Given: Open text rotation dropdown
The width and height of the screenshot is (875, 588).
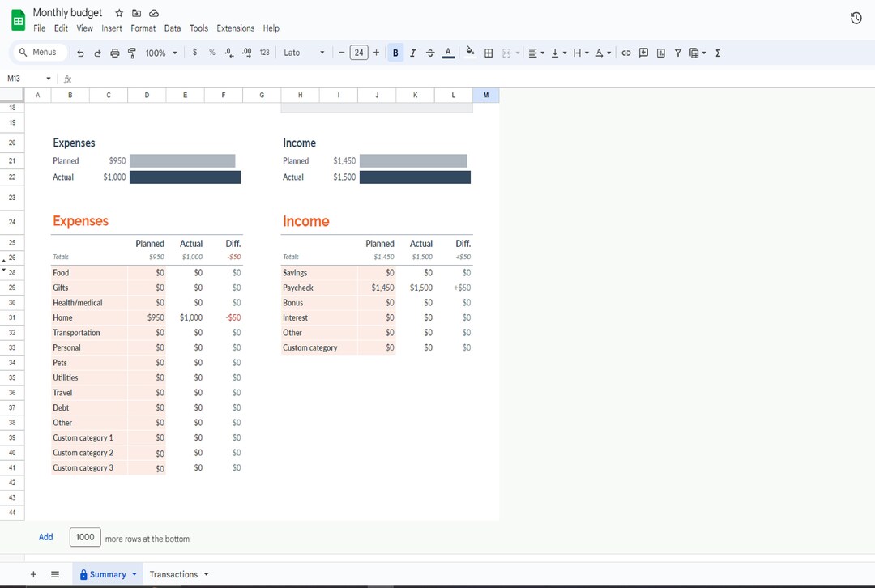Looking at the screenshot, I should [604, 53].
